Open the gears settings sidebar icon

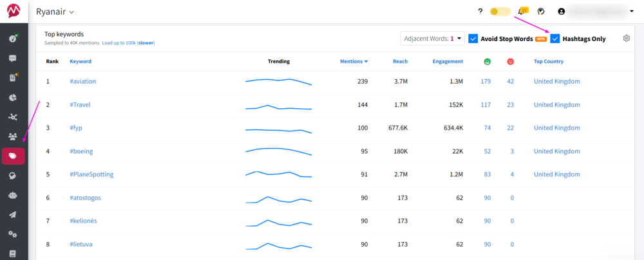coord(13,234)
